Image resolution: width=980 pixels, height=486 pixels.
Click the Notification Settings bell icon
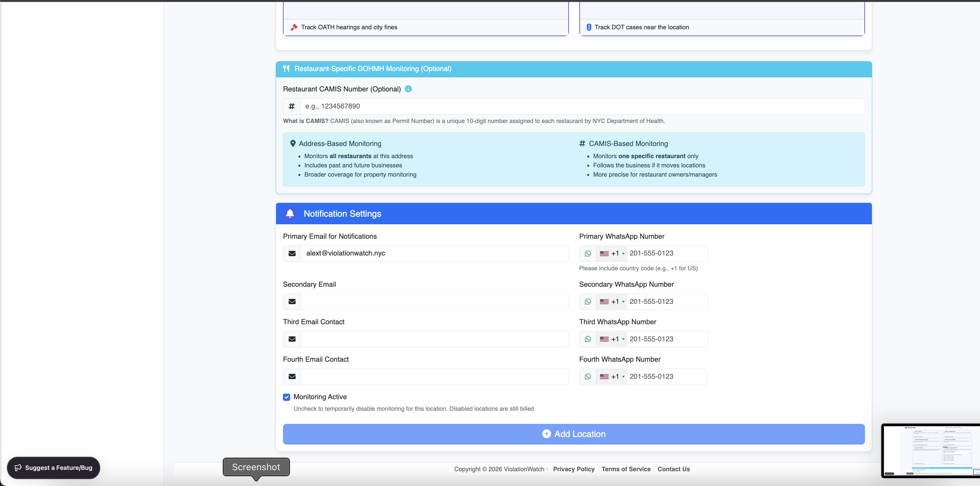(x=290, y=213)
